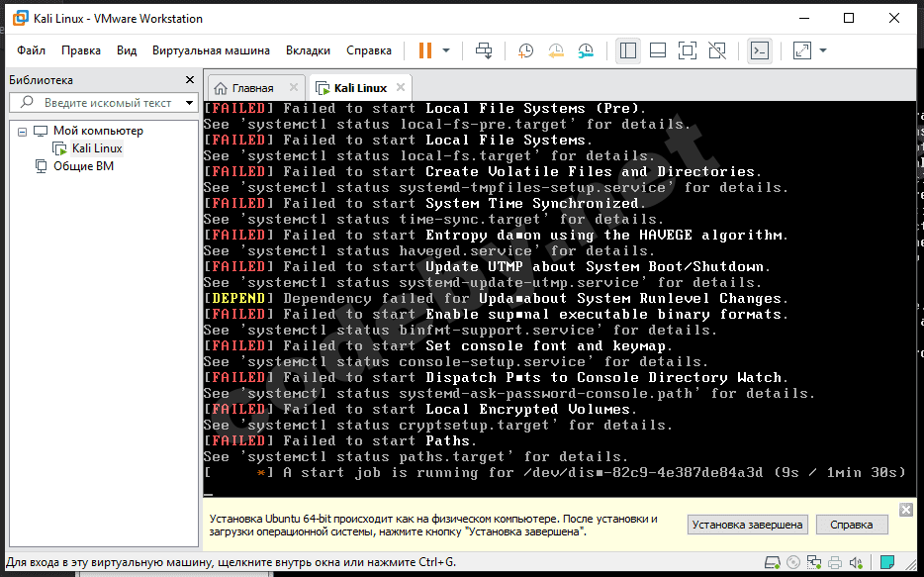Toggle the console view button
The image size is (924, 577).
pyautogui.click(x=760, y=50)
